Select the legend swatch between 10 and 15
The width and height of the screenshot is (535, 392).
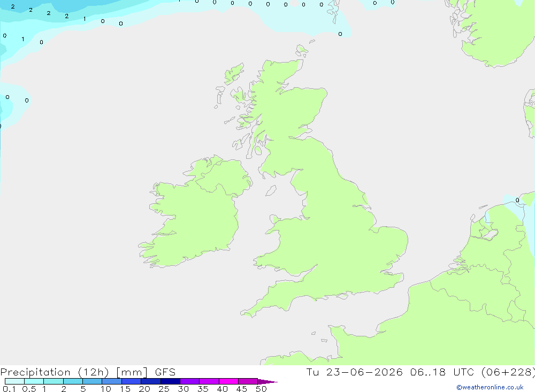pos(112,381)
